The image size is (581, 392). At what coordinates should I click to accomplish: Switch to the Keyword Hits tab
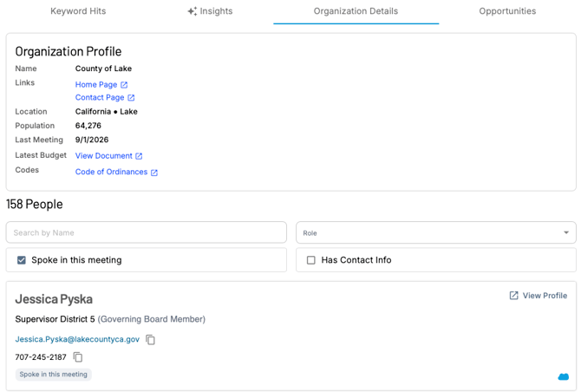(x=78, y=11)
